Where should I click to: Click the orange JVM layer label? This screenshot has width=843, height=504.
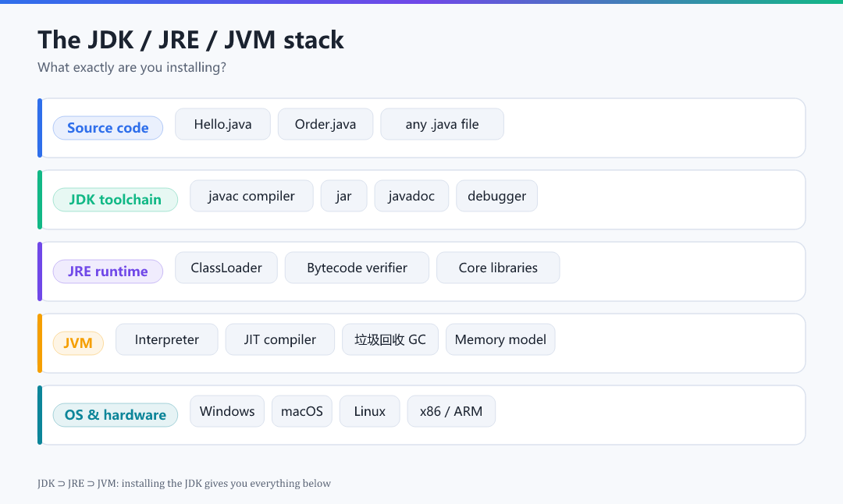pos(78,343)
